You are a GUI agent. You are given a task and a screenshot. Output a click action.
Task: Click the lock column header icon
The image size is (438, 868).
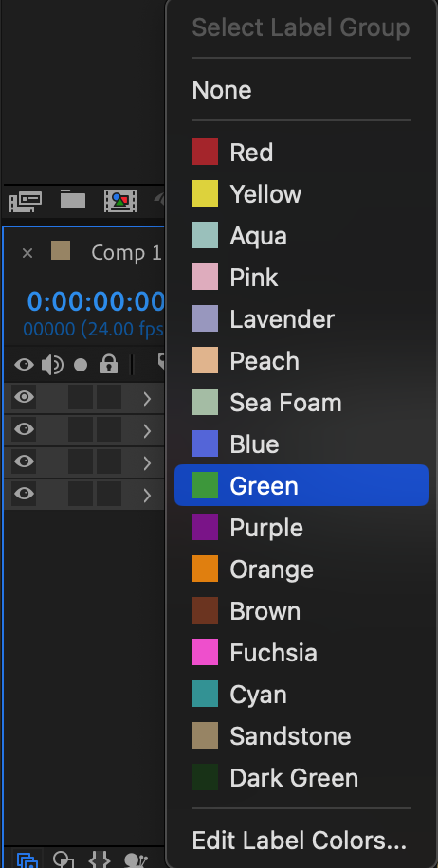pyautogui.click(x=108, y=364)
